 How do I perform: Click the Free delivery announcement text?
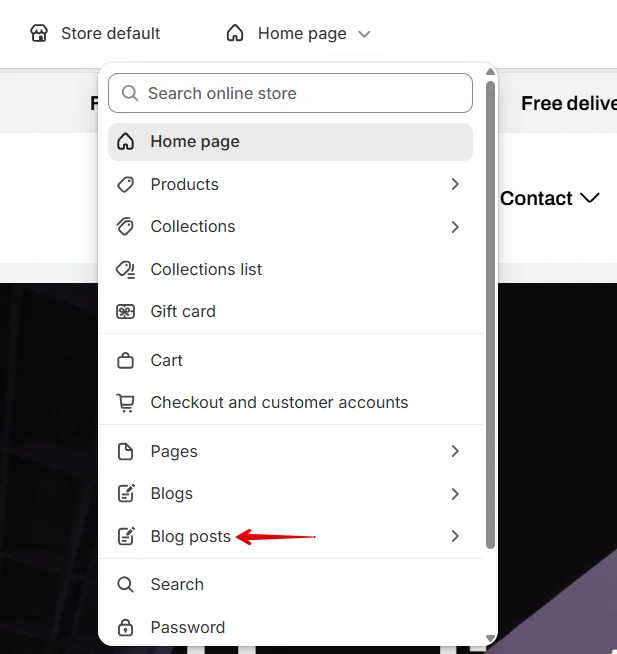point(569,103)
